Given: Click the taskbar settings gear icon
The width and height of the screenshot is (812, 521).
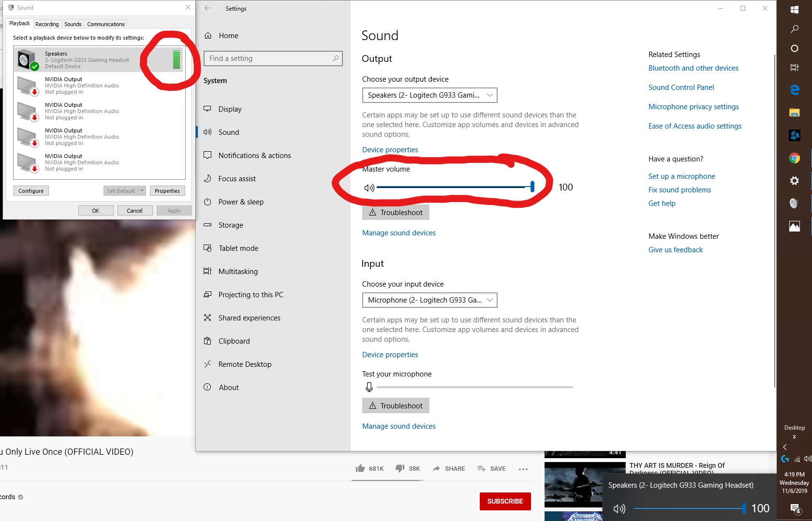Looking at the screenshot, I should tap(794, 181).
